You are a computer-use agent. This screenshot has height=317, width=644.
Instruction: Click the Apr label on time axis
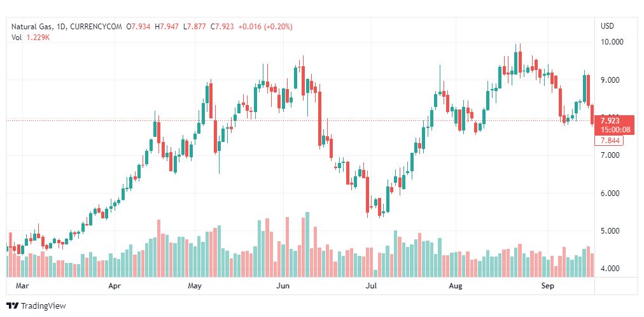coord(116,285)
